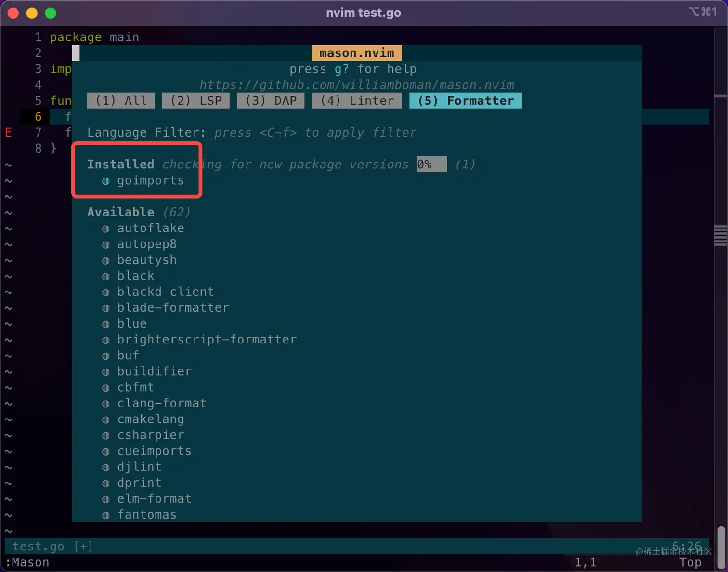Screen dimensions: 728x572
Task: Select the black formatter name
Action: point(136,276)
